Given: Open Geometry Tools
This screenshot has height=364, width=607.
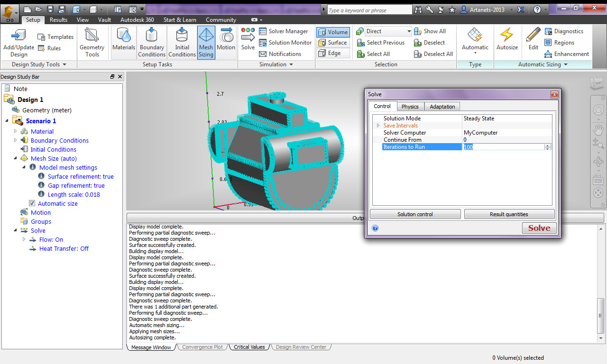Looking at the screenshot, I should tap(92, 42).
